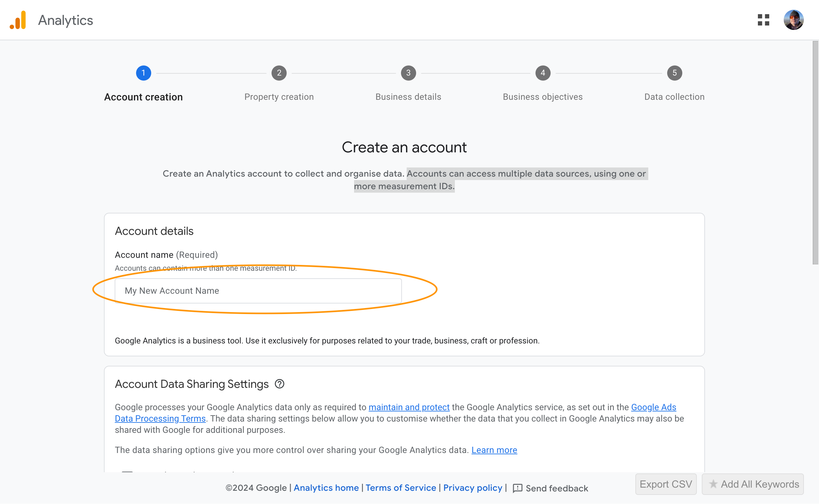Open the Terms of Service link
This screenshot has width=819, height=504.
pyautogui.click(x=401, y=488)
